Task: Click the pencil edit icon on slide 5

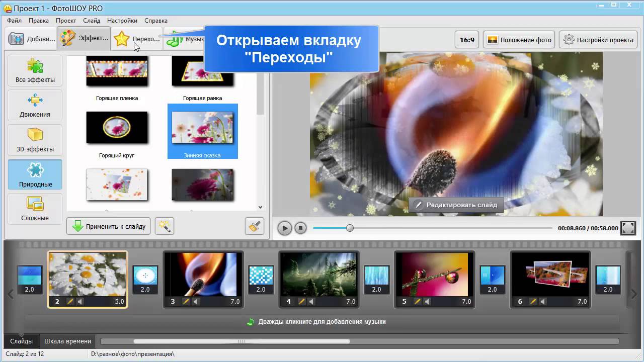Action: pos(417,302)
